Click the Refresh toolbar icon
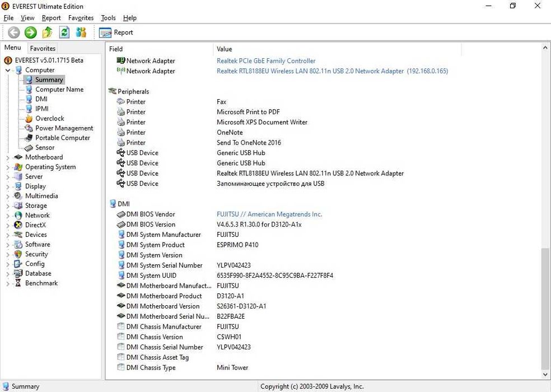 click(x=64, y=32)
